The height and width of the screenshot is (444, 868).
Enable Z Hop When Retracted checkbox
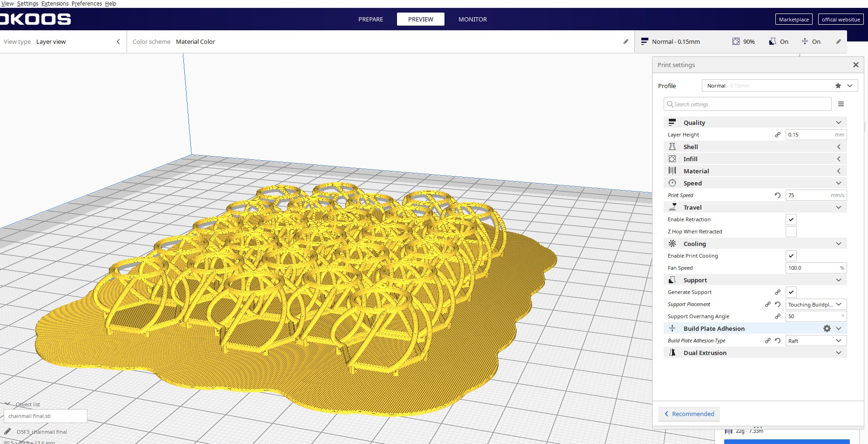[x=791, y=232]
